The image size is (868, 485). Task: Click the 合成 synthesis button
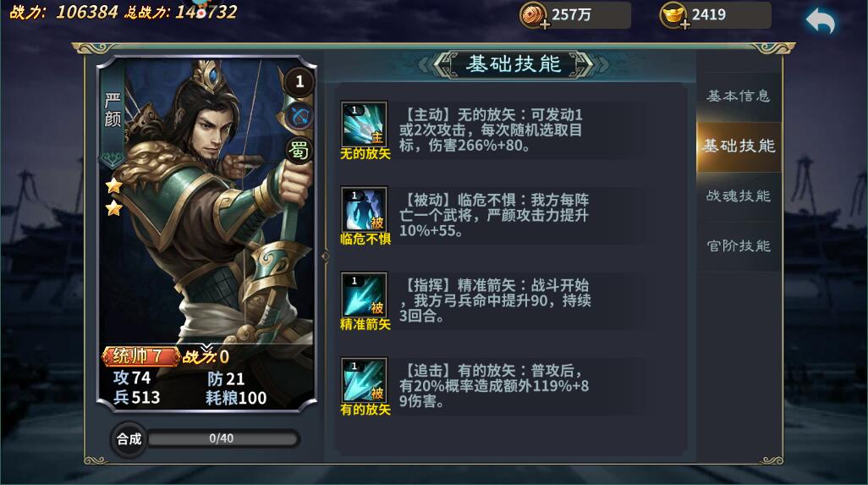click(129, 439)
